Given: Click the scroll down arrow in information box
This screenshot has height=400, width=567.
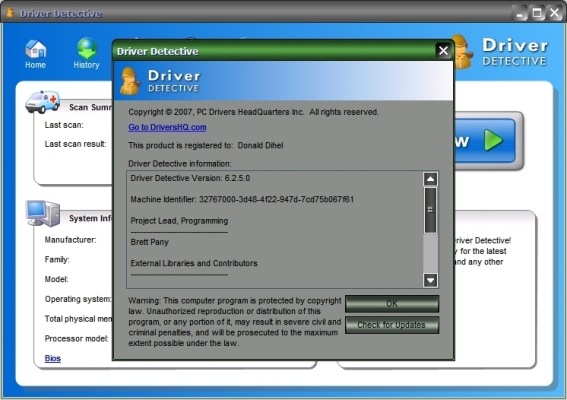Looking at the screenshot, I should [430, 280].
